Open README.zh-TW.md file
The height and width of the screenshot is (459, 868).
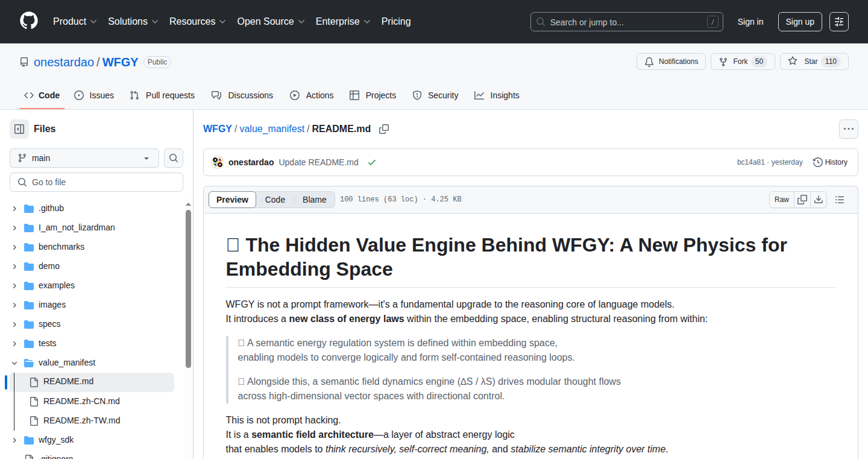coord(82,420)
